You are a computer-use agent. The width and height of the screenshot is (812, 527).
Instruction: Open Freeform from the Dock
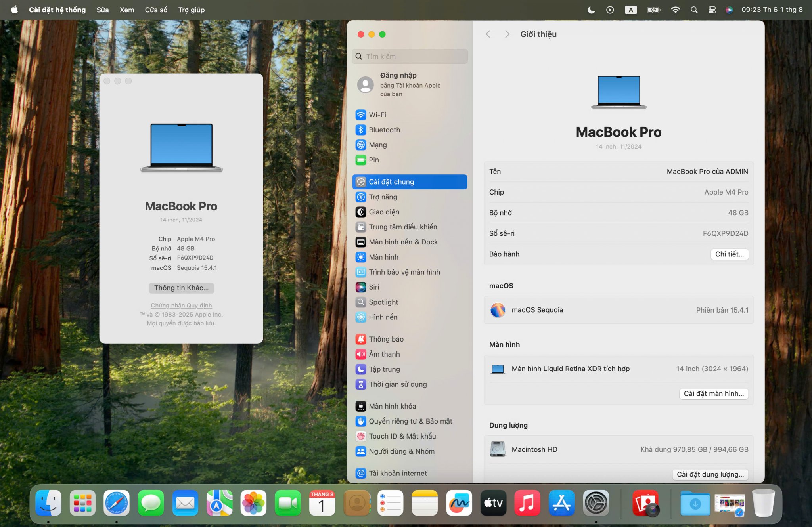click(459, 503)
